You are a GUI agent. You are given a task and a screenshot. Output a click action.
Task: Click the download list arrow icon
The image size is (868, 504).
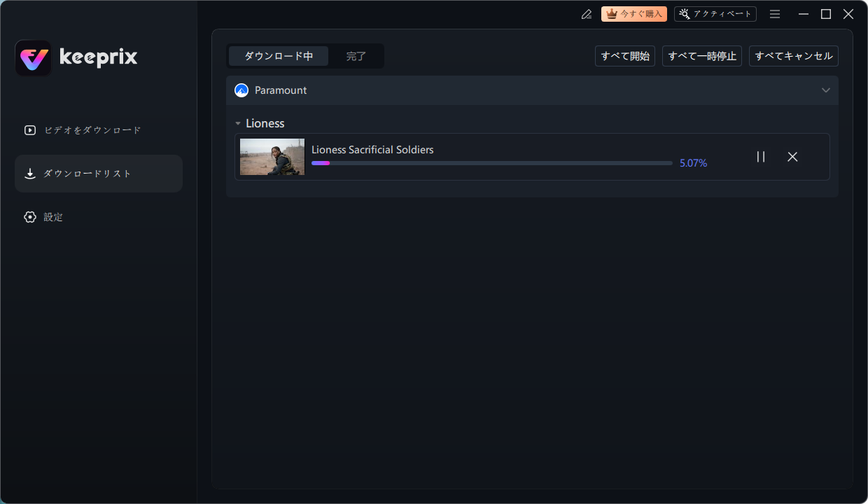[x=29, y=174]
